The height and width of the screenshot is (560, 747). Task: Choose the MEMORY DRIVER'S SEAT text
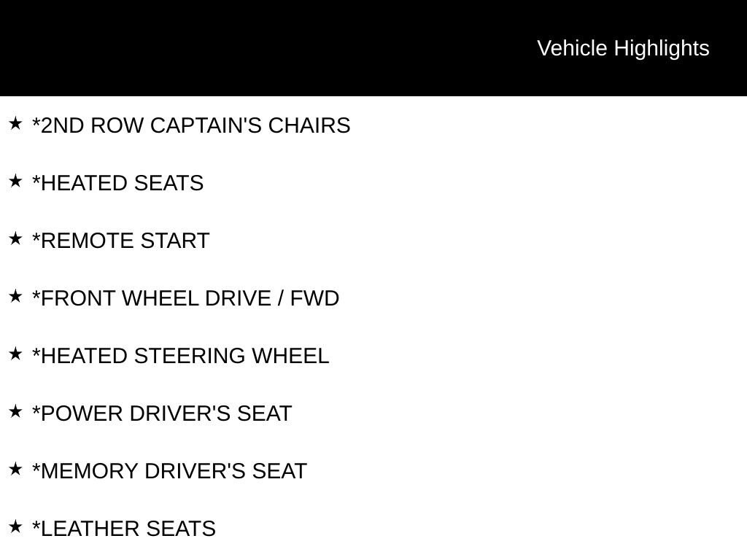coord(174,471)
